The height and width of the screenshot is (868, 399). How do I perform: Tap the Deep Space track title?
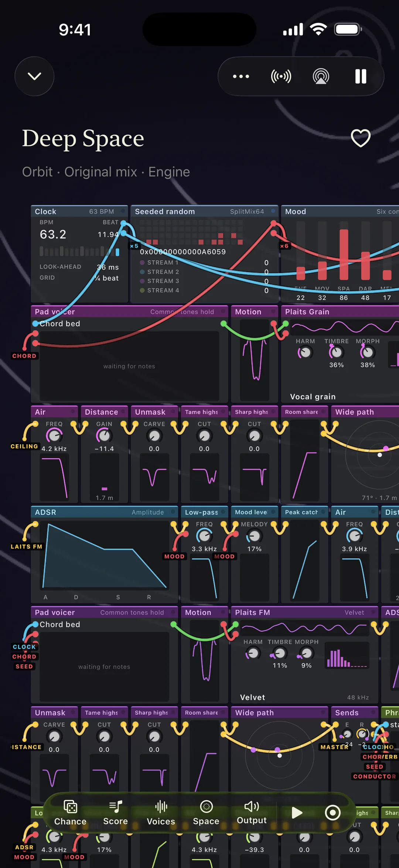coord(83,139)
